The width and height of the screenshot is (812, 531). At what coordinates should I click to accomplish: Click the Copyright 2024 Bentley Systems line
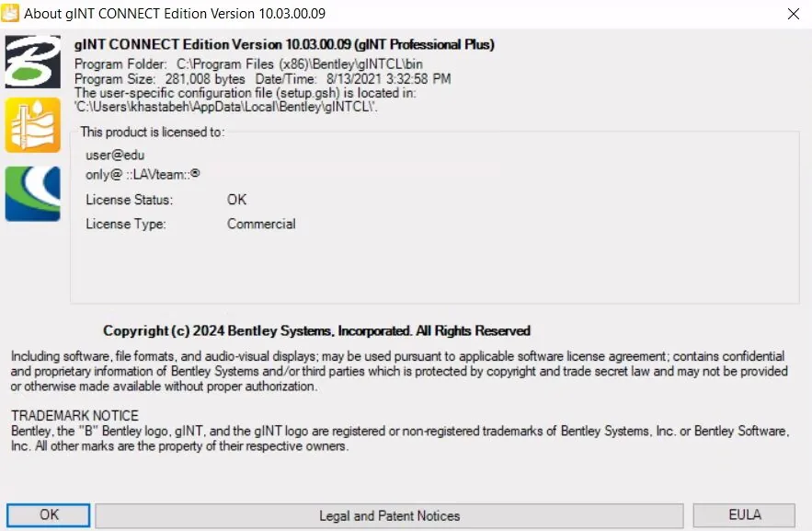[317, 330]
